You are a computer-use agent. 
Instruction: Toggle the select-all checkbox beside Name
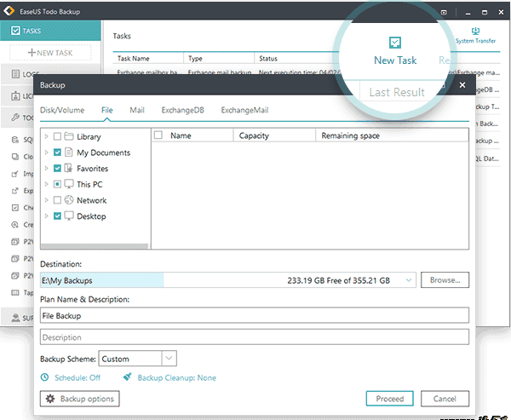tap(158, 135)
